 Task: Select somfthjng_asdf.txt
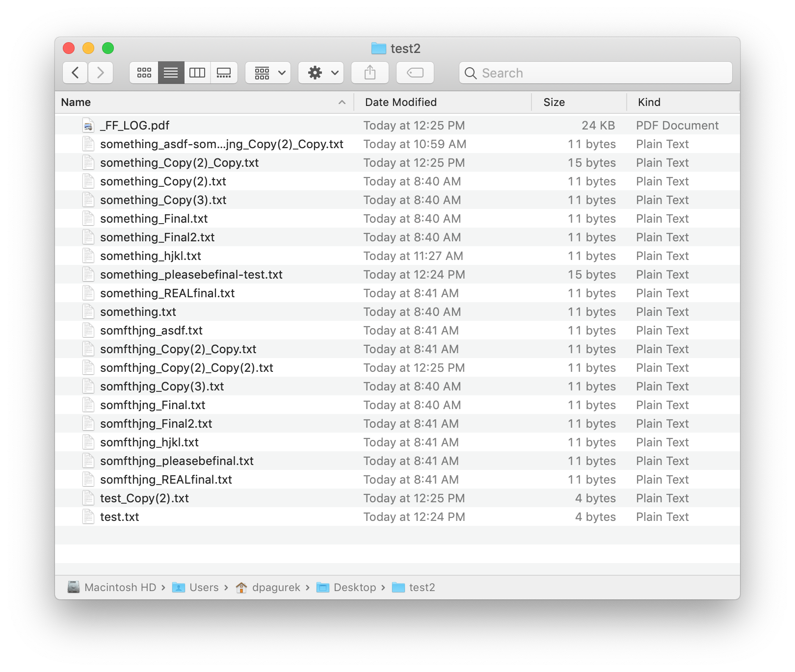pos(151,331)
